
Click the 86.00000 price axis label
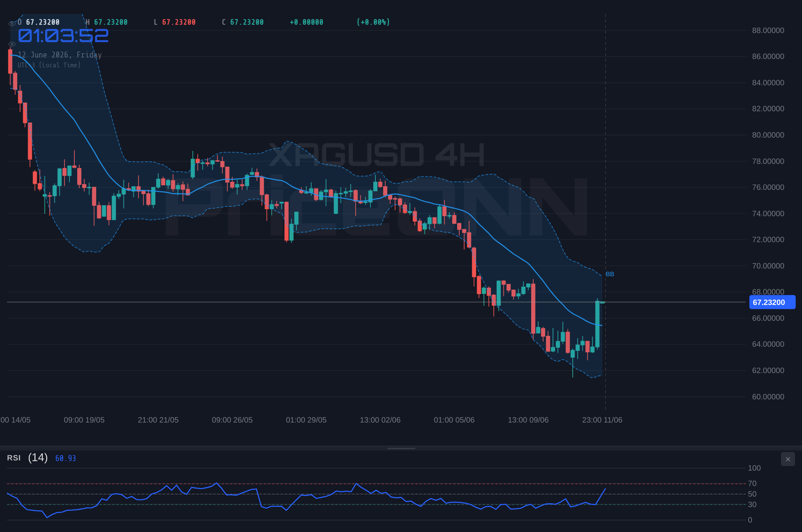(768, 56)
